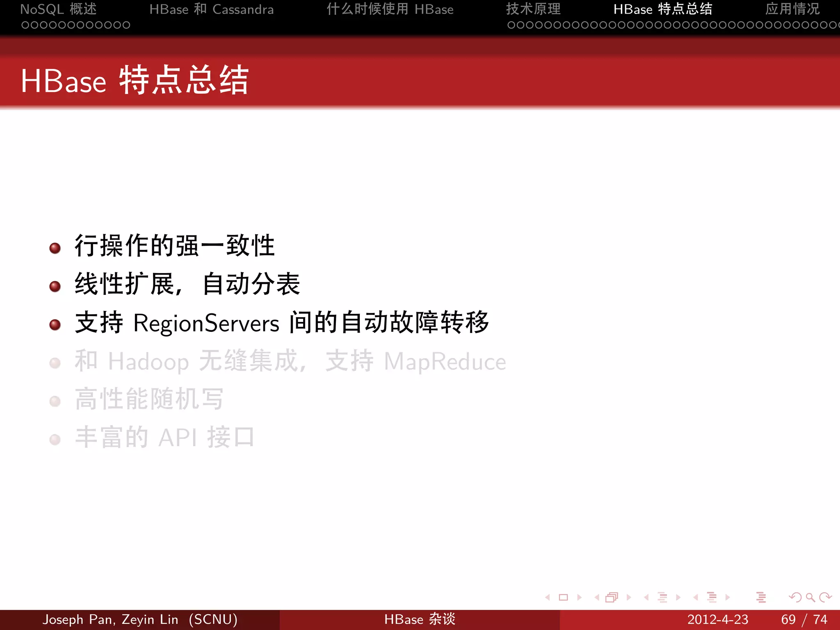Screen dimensions: 840x630
Task: Click the next frame arrow
Action: click(x=629, y=597)
